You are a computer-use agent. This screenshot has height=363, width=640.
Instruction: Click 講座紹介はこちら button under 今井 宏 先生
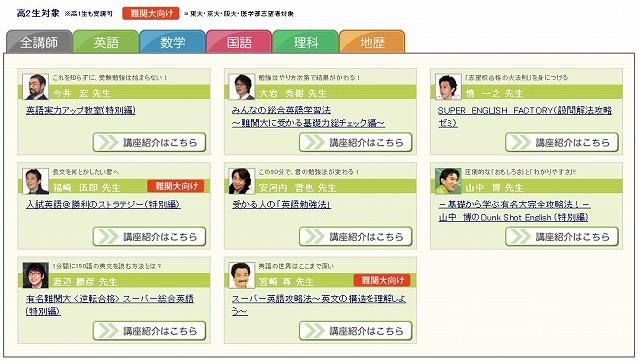[149, 142]
